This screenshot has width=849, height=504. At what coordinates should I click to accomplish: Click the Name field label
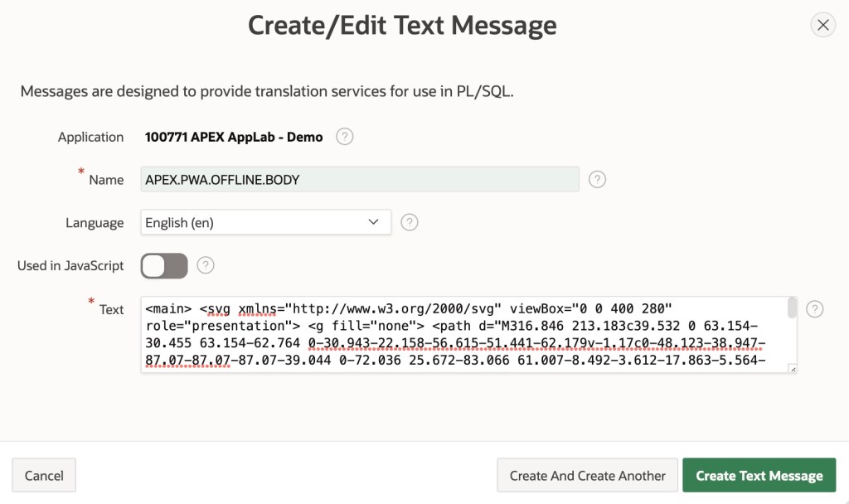pos(106,180)
